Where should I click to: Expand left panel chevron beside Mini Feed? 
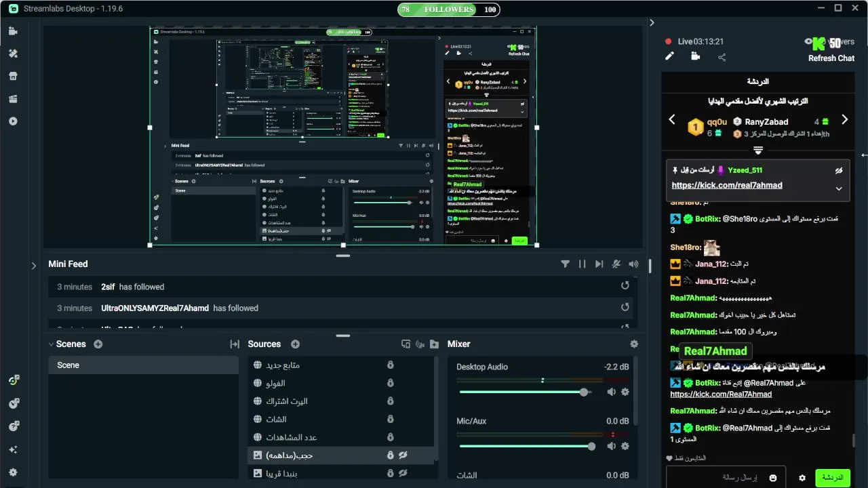pos(34,266)
